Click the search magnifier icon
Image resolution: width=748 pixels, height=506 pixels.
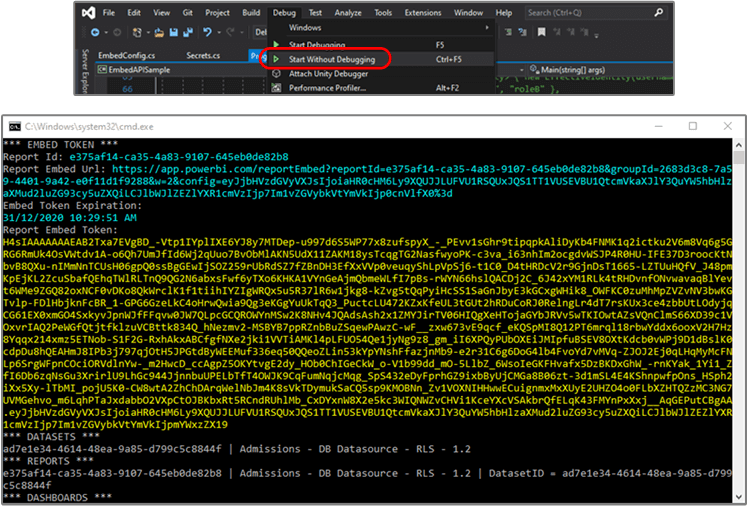pos(659,13)
